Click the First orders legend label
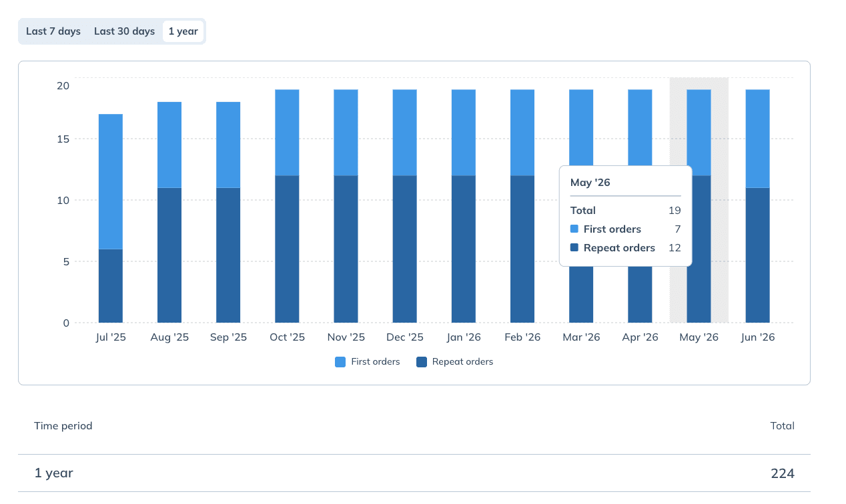The image size is (846, 504). tap(376, 362)
